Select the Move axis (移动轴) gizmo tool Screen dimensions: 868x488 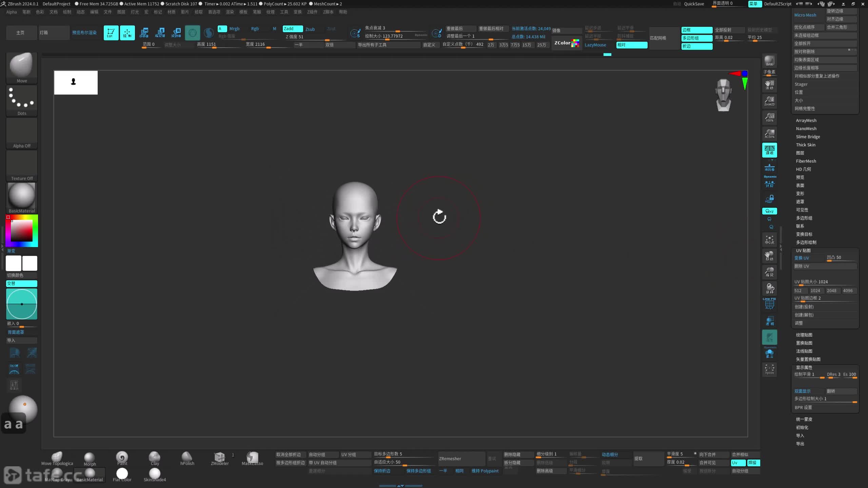click(x=144, y=33)
